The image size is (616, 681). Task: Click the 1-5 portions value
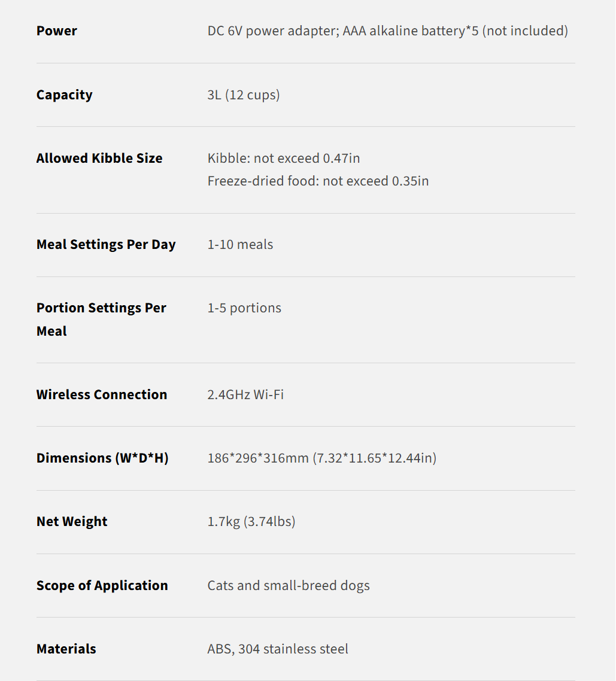[x=244, y=308]
